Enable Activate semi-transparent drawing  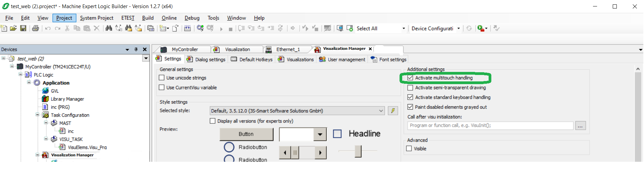[x=410, y=87]
